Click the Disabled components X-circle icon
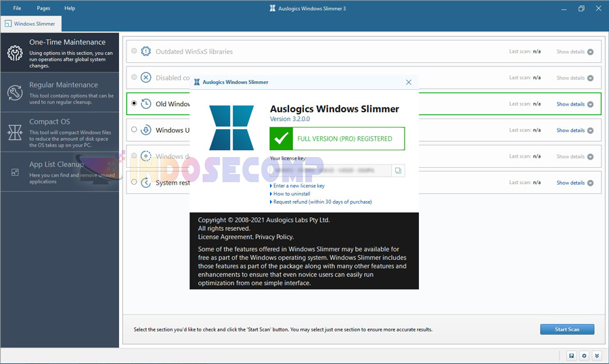 tap(145, 77)
